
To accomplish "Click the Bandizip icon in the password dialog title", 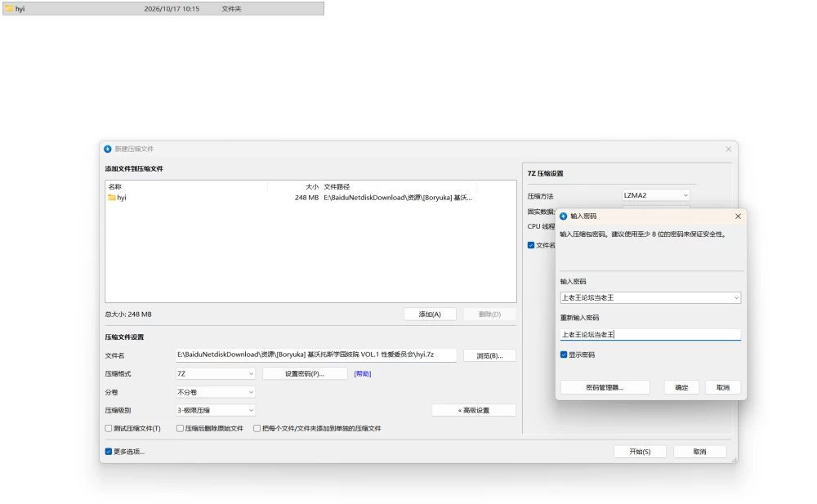I will tap(563, 216).
